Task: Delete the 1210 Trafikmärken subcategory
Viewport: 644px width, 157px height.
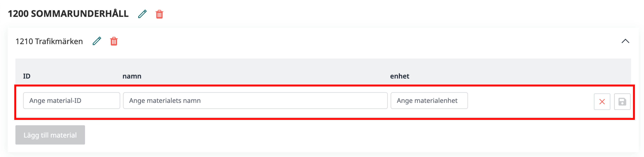Action: (114, 41)
